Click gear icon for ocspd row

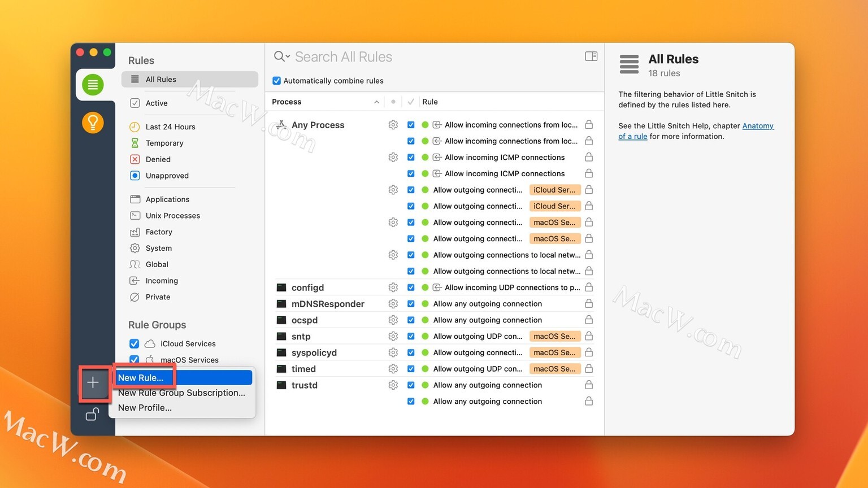(x=393, y=320)
